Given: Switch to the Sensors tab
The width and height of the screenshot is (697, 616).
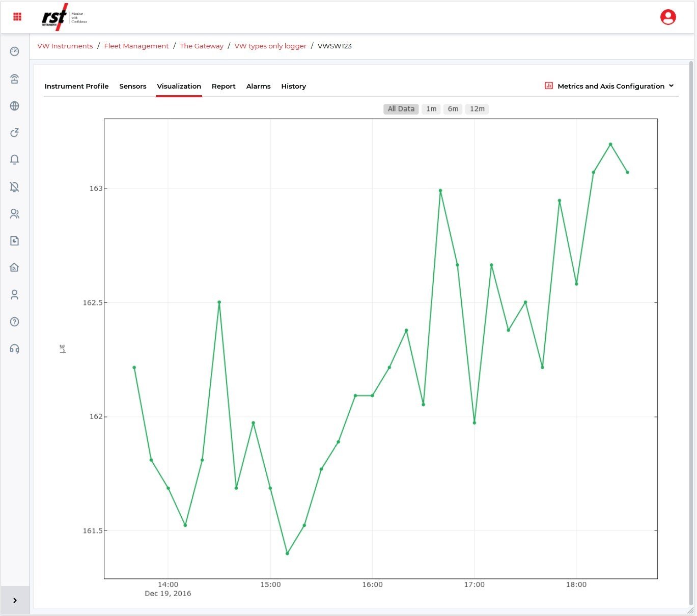Looking at the screenshot, I should coord(133,87).
